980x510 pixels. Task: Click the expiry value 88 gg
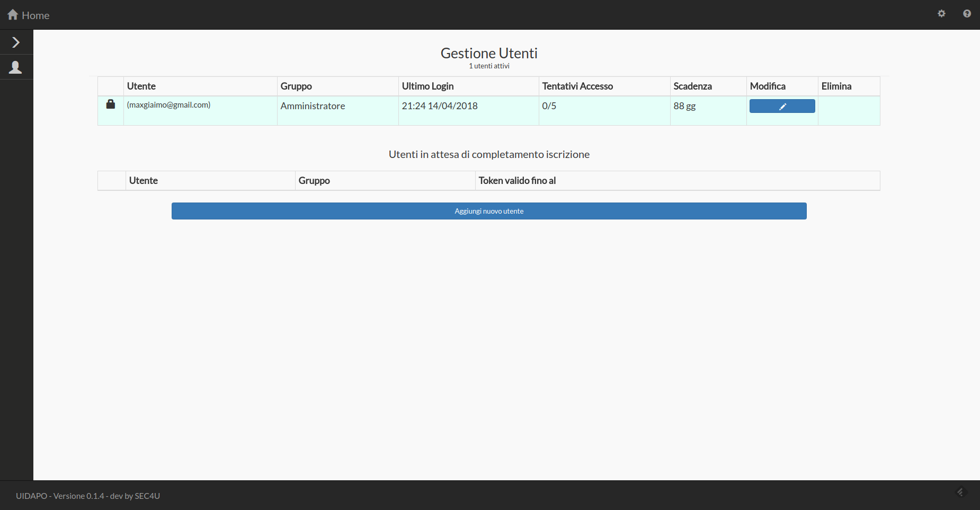tap(684, 106)
